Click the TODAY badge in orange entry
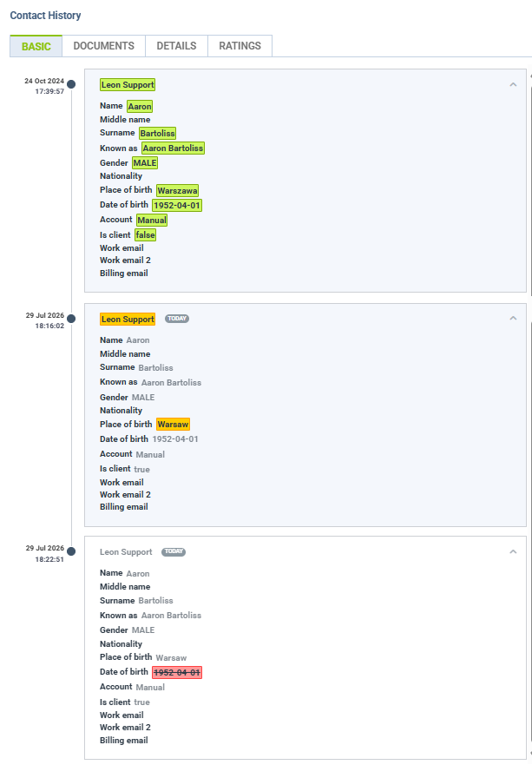The image size is (532, 778). 177,319
